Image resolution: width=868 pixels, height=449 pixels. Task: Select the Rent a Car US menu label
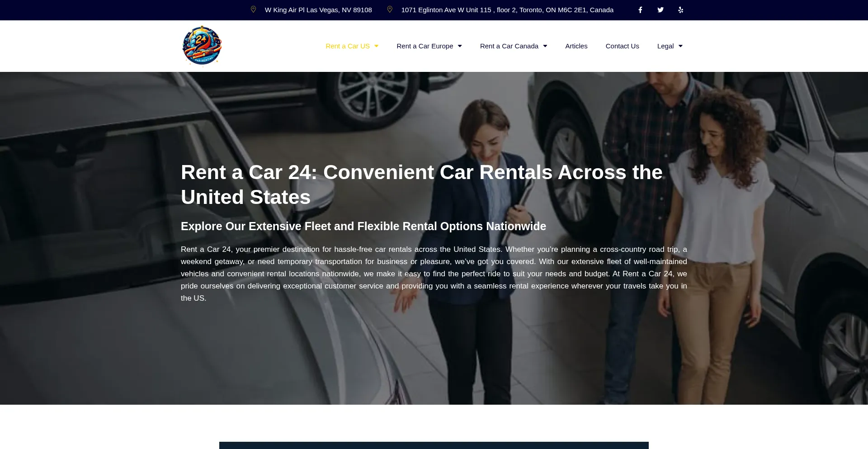[x=348, y=46]
